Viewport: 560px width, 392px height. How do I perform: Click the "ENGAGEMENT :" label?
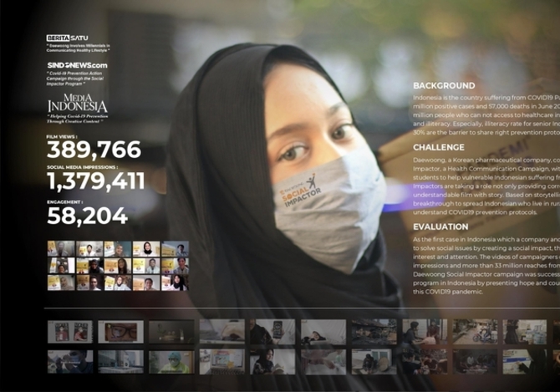[x=64, y=202]
